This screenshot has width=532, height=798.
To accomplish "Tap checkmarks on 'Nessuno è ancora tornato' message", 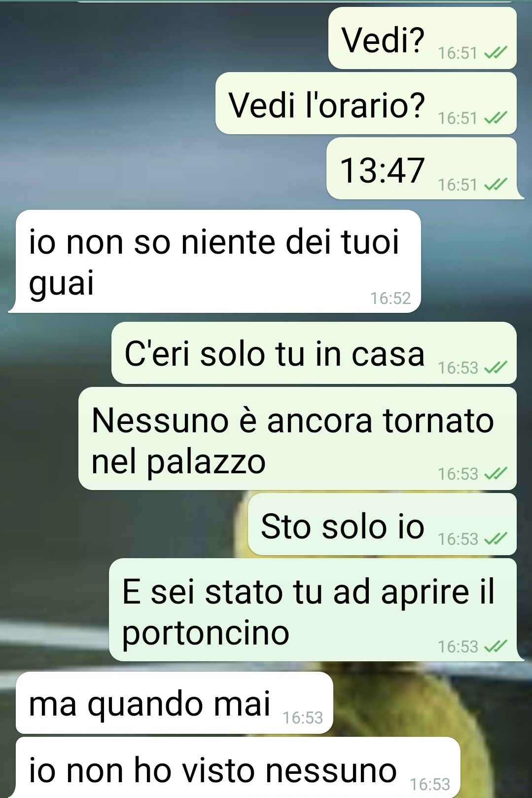I will (x=496, y=474).
